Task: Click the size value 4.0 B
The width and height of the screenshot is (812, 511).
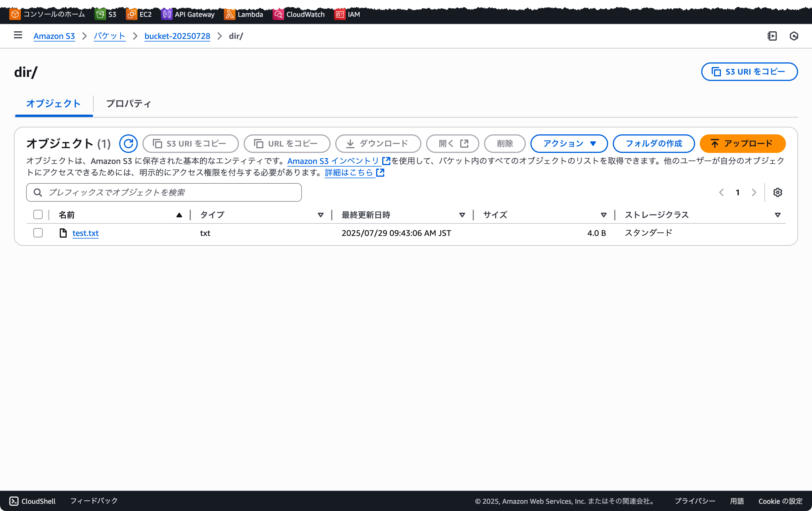Action: pyautogui.click(x=597, y=233)
